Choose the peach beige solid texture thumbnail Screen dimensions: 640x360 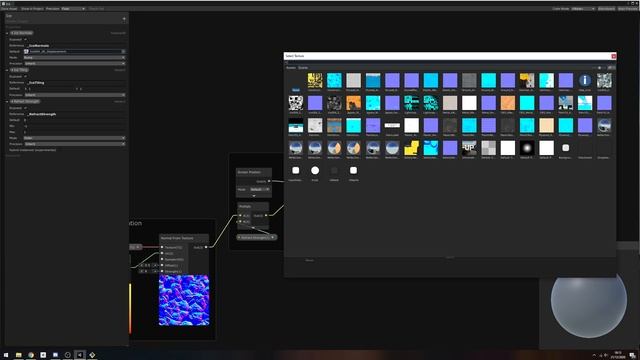pos(547,126)
